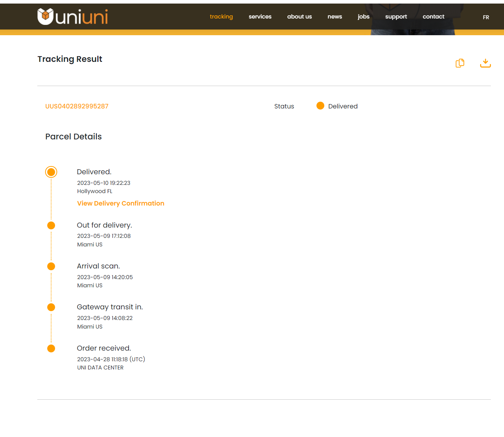
Task: Select the Arrival scan timeline marker
Action: point(51,266)
